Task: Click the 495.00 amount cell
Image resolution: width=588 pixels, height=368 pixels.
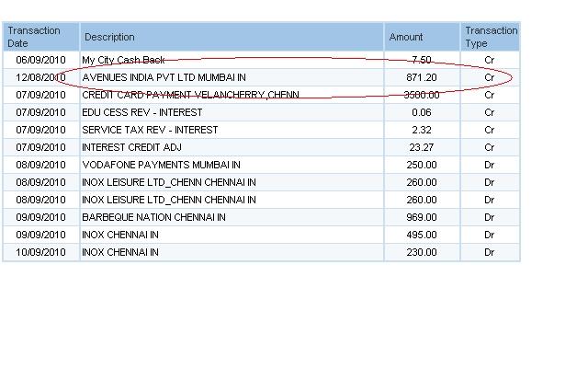Action: point(422,235)
